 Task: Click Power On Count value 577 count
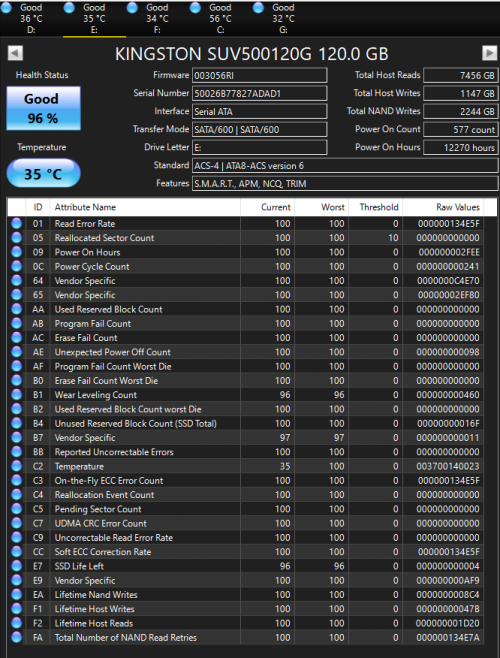pyautogui.click(x=461, y=129)
